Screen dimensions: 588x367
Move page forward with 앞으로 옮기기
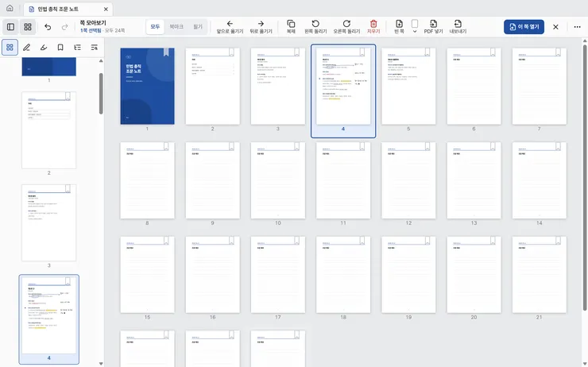[x=230, y=27]
